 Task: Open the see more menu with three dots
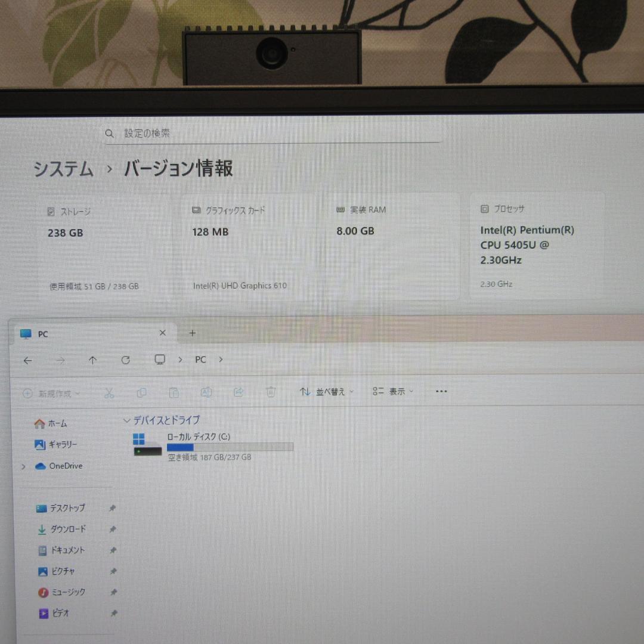441,392
